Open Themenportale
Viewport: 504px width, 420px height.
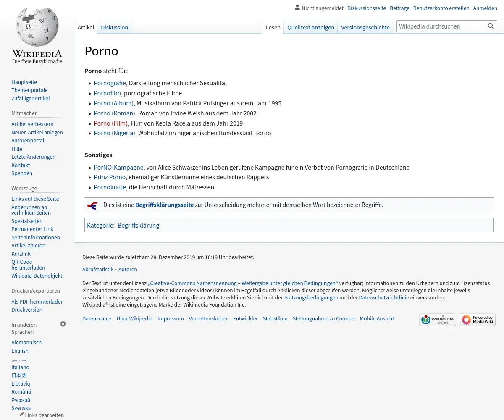point(29,90)
